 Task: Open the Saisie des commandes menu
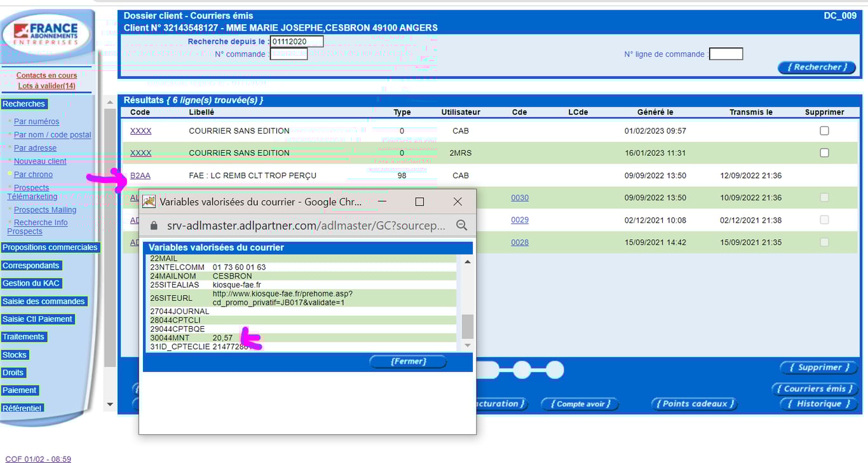tap(44, 301)
